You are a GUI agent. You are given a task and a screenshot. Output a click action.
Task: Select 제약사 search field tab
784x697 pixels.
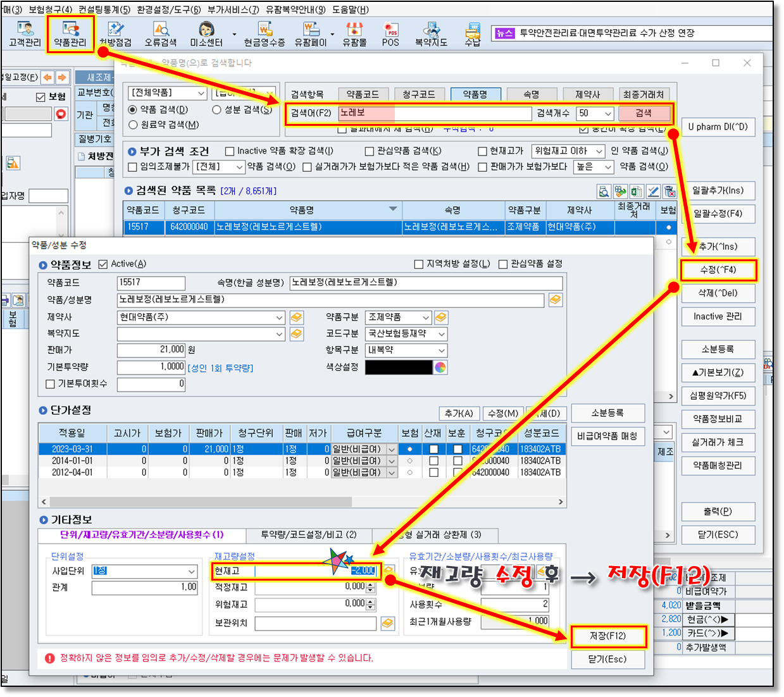tap(587, 94)
